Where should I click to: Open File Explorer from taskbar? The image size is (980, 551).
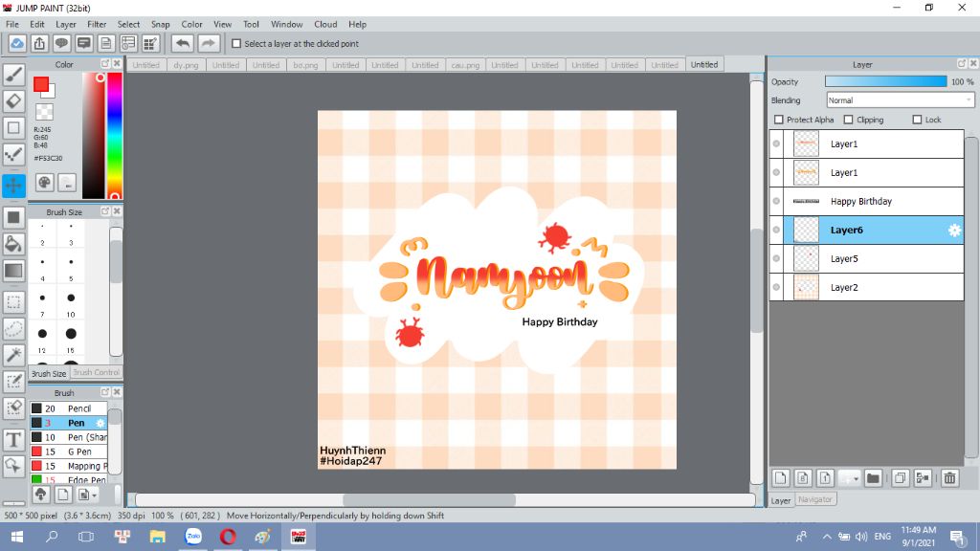click(158, 537)
